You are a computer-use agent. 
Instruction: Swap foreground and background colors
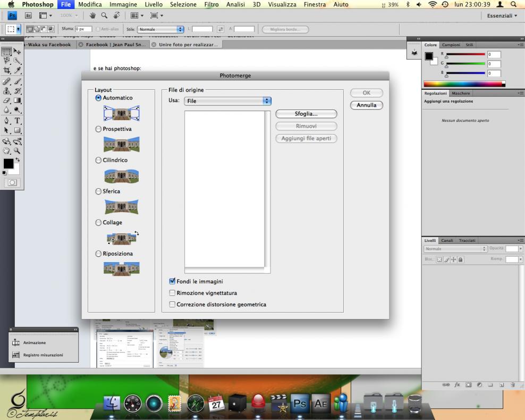click(18, 159)
